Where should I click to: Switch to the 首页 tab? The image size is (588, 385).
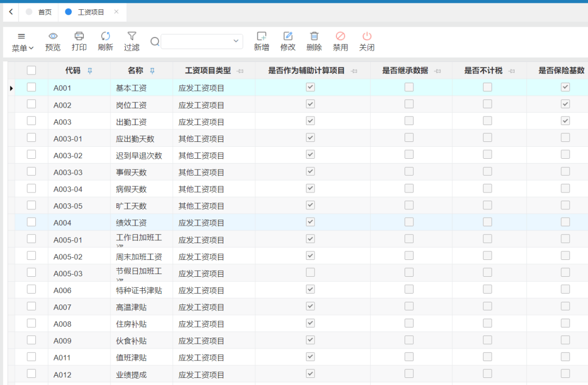[x=39, y=12]
